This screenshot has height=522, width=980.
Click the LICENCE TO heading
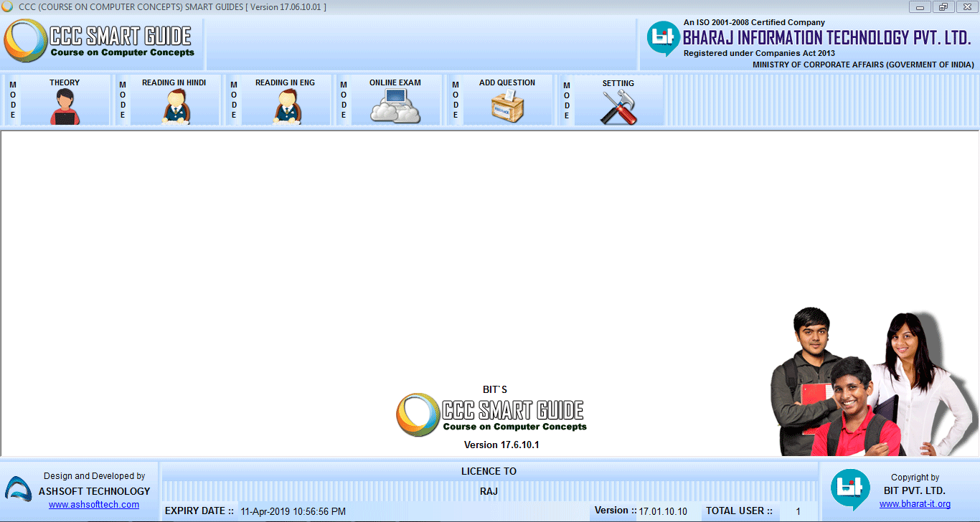pyautogui.click(x=489, y=471)
